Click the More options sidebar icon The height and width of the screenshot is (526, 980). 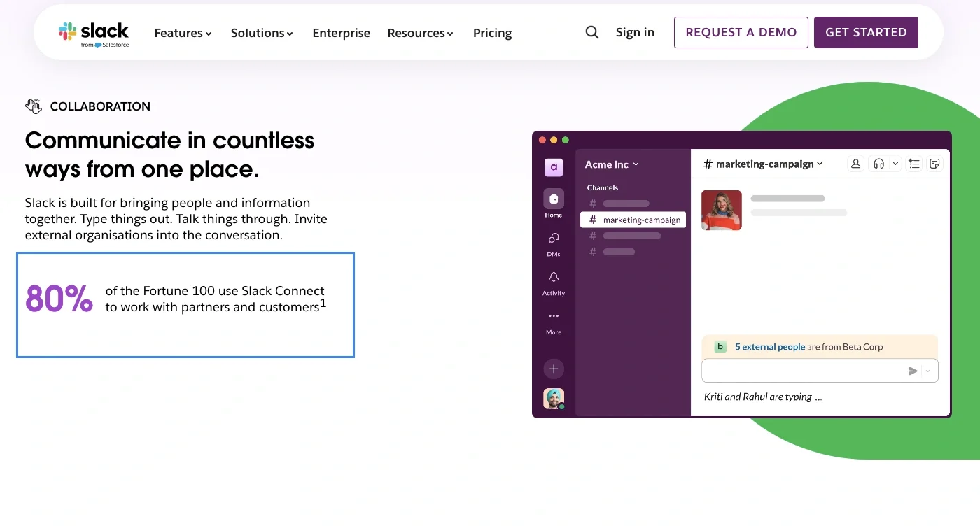tap(553, 316)
